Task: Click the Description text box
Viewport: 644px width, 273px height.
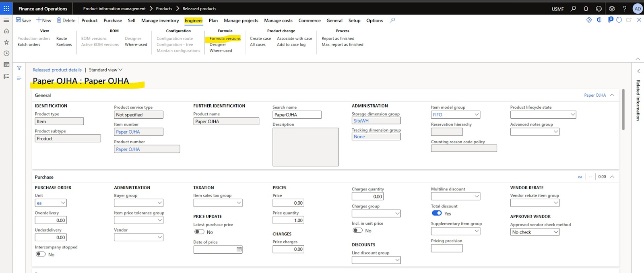Action: (x=305, y=147)
